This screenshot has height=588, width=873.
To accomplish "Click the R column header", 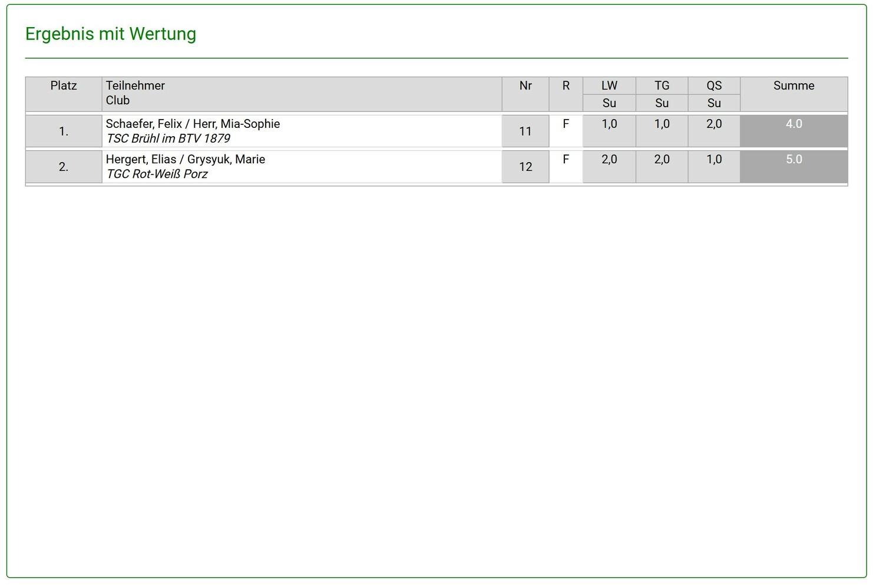I will pos(566,86).
